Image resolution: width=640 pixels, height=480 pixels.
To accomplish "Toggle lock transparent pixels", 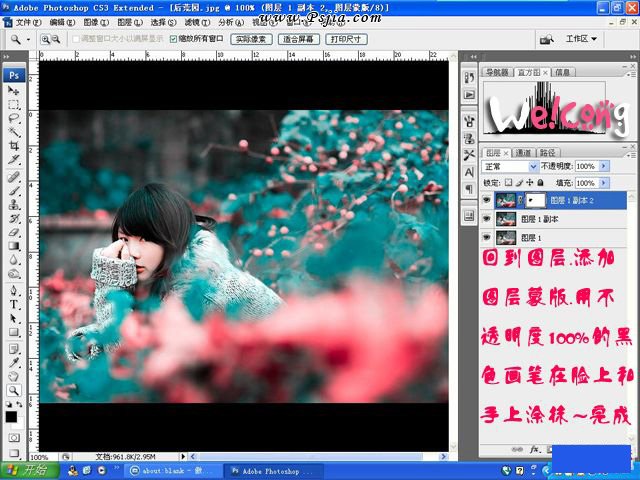I will pos(508,182).
